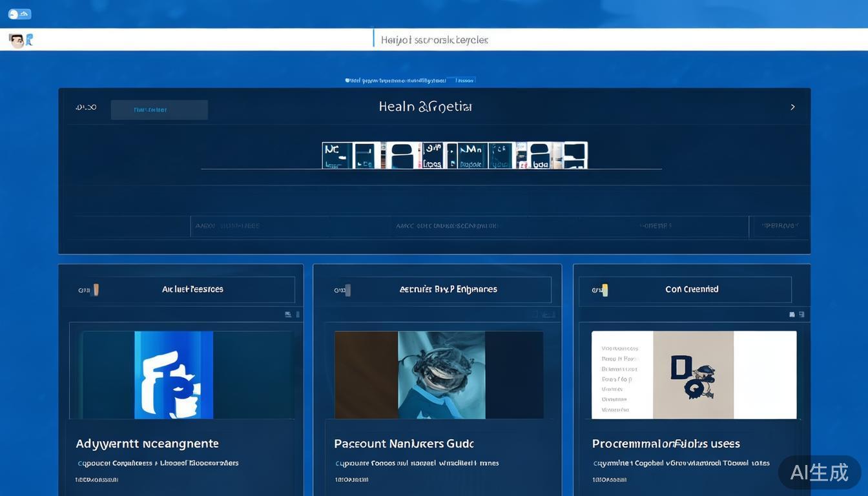Click the search field in the white top bar
Screen dimensions: 868x496
click(434, 40)
